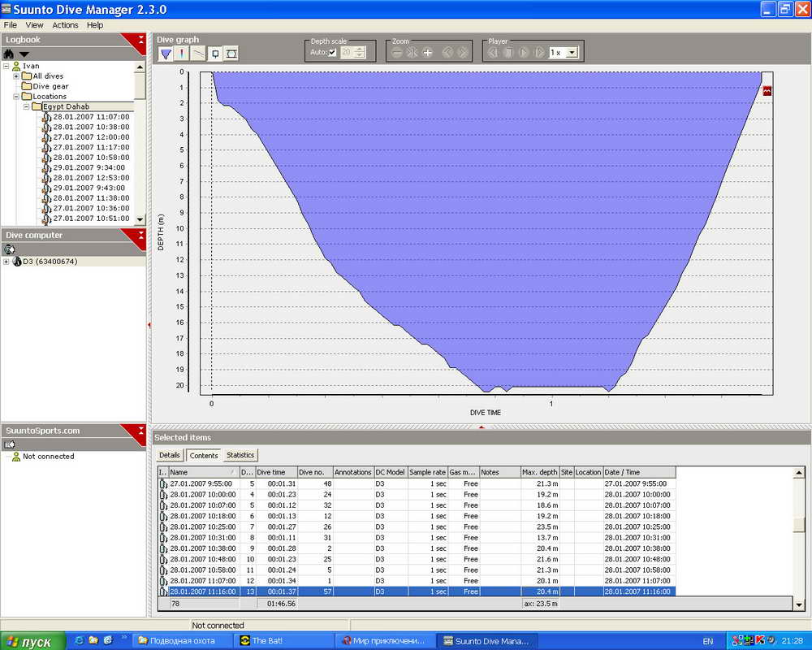This screenshot has width=812, height=650.
Task: Select the Egypt Dahab location folder
Action: pos(67,106)
